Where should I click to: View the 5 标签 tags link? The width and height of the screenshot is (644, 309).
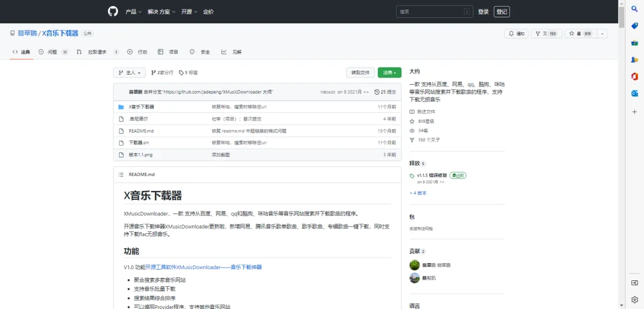click(188, 73)
